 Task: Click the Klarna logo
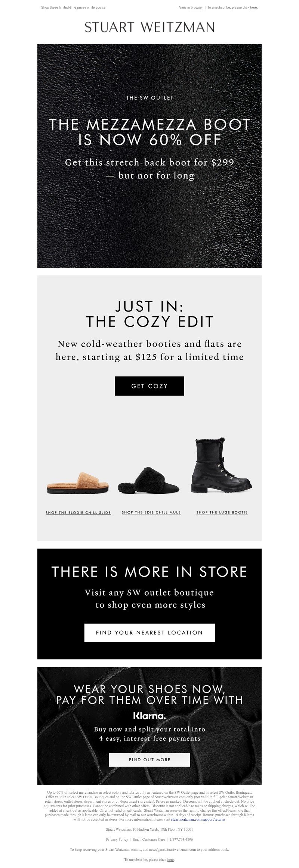click(149, 716)
